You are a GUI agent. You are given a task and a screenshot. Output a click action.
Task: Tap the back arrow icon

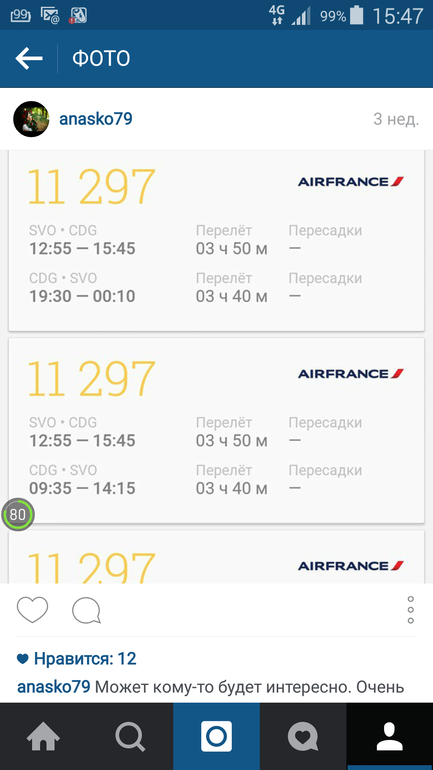pos(28,59)
